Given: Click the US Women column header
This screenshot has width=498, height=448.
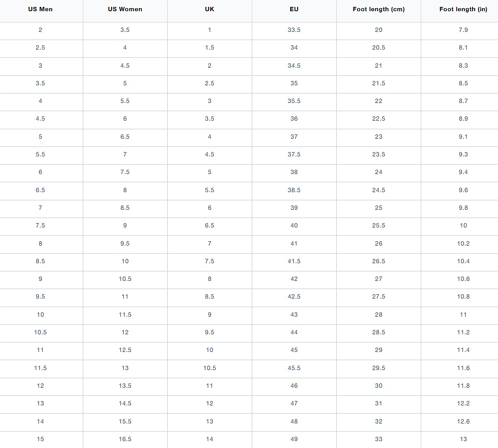Looking at the screenshot, I should tap(125, 9).
